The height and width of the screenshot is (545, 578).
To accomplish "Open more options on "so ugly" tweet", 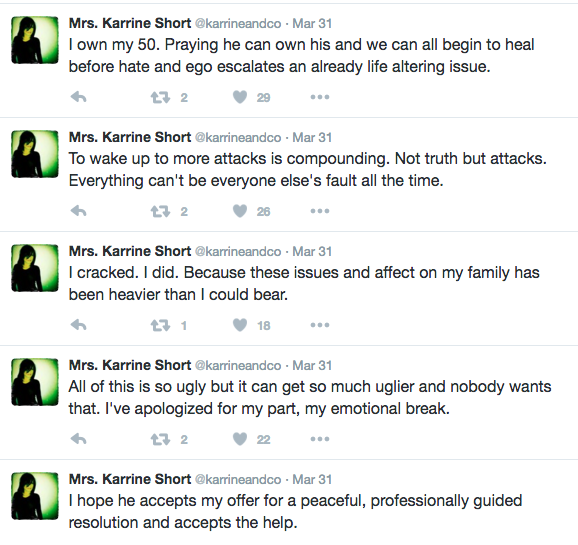I will point(320,439).
